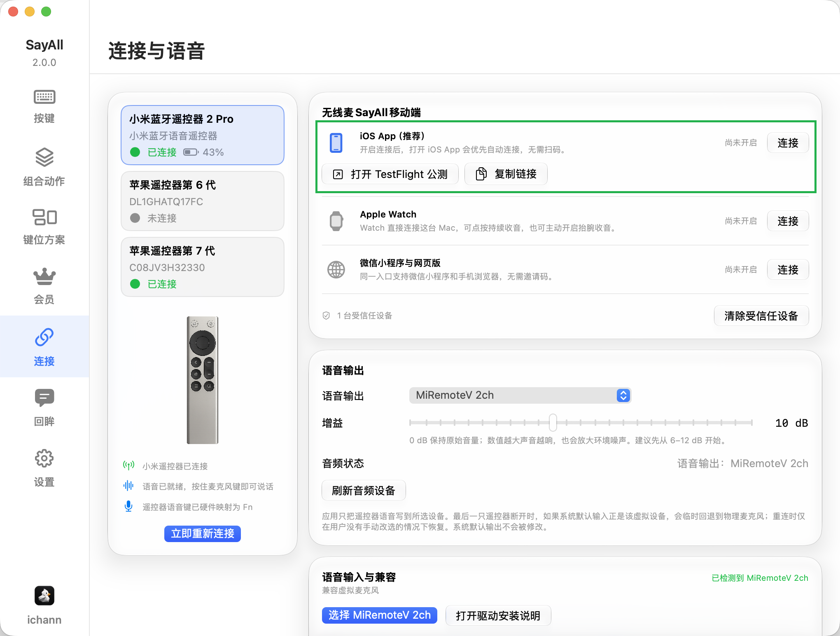
Task: Select the 苹果遥控器第 6 代 device card
Action: (203, 201)
